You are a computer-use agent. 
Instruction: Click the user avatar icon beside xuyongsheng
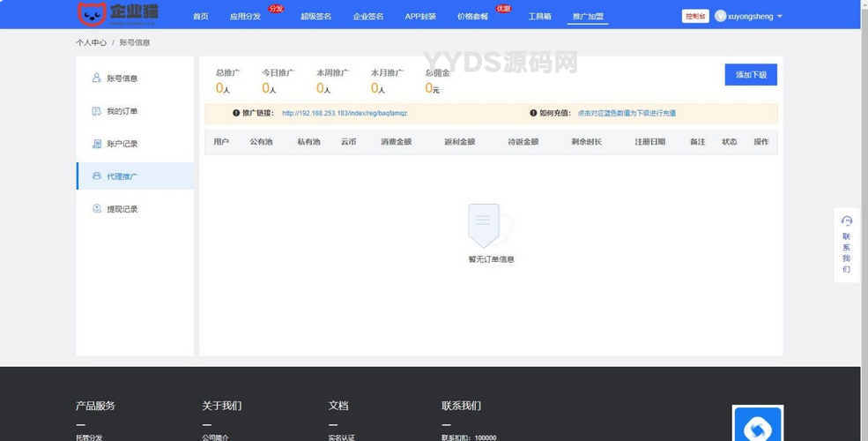click(720, 16)
